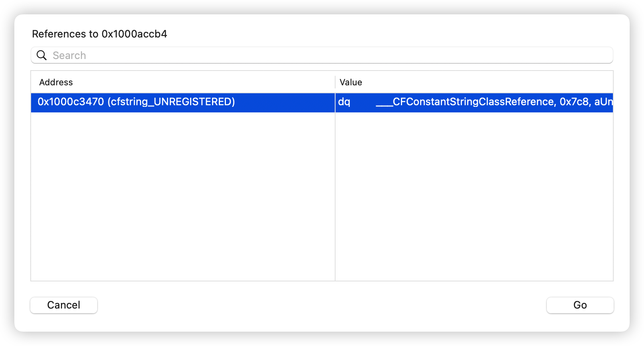The height and width of the screenshot is (346, 644).
Task: Click the blank dialog area between Cancel and Go
Action: (322, 305)
